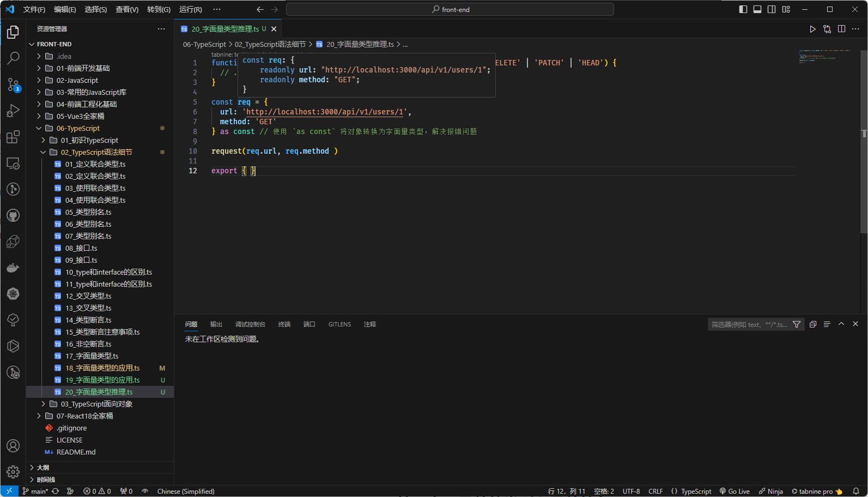Open the Source Control view
Viewport: 868px width, 497px height.
click(13, 84)
